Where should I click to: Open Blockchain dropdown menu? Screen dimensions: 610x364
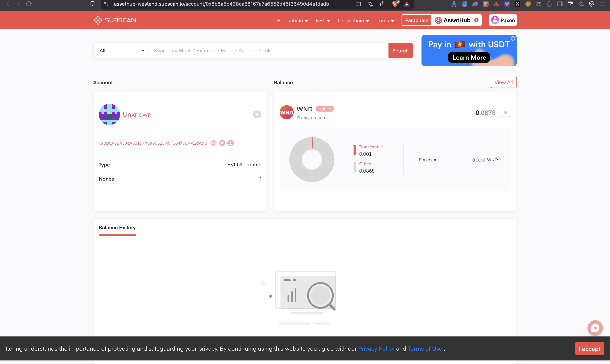[292, 21]
